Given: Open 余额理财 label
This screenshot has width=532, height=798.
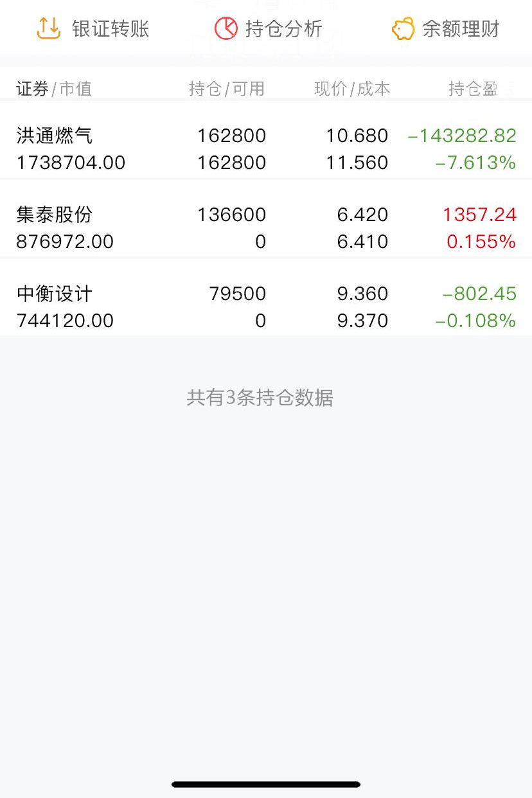Looking at the screenshot, I should click(461, 29).
